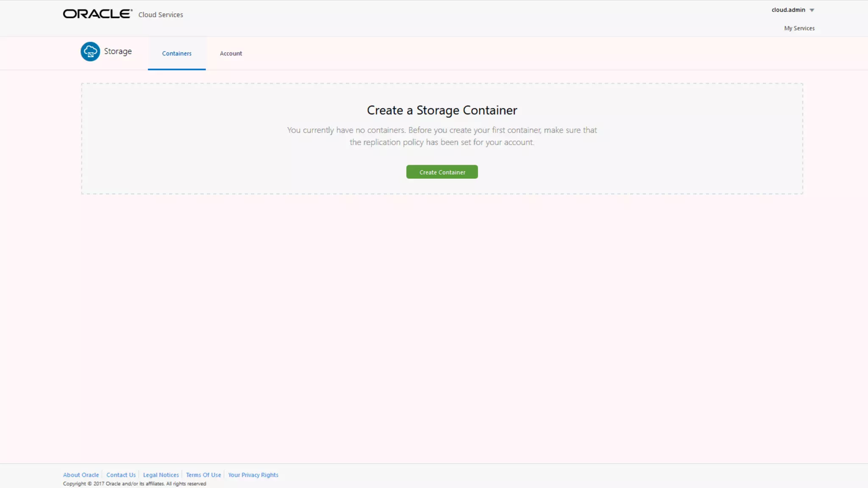Click the arrow beside cloud.admin

[812, 10]
